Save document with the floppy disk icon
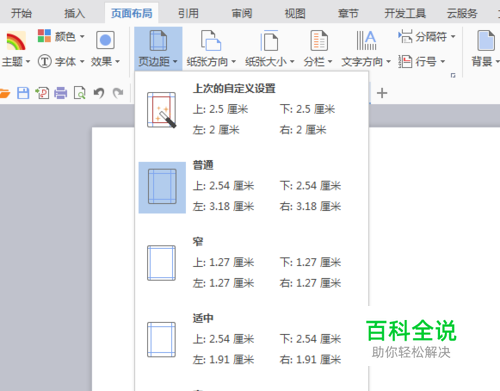Image resolution: width=500 pixels, height=391 pixels. point(23,93)
